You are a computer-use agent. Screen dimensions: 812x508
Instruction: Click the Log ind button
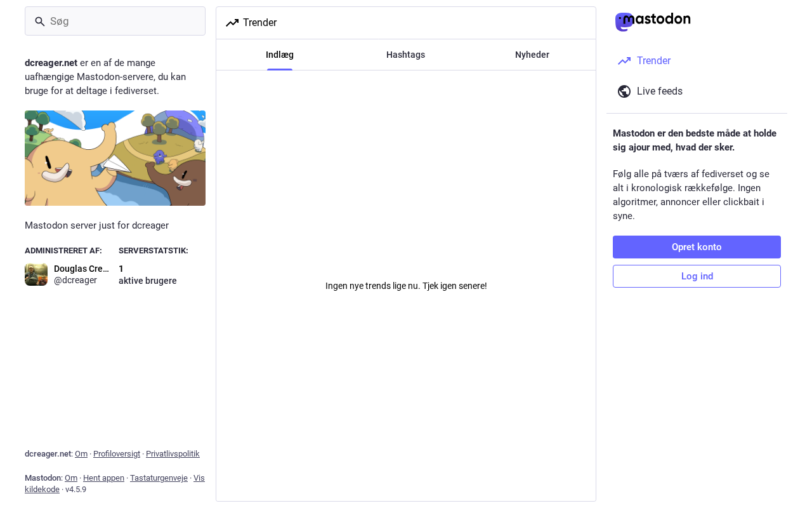tap(697, 276)
